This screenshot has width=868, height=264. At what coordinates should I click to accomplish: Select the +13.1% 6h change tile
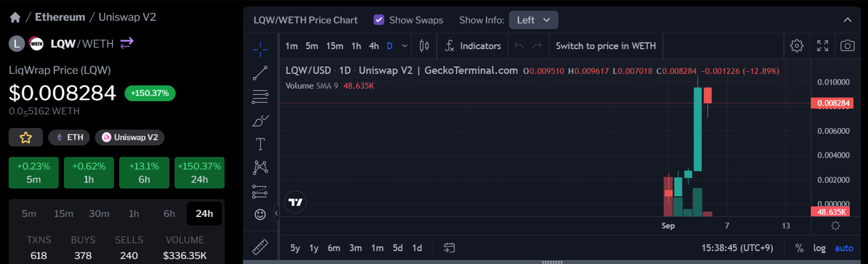click(144, 173)
